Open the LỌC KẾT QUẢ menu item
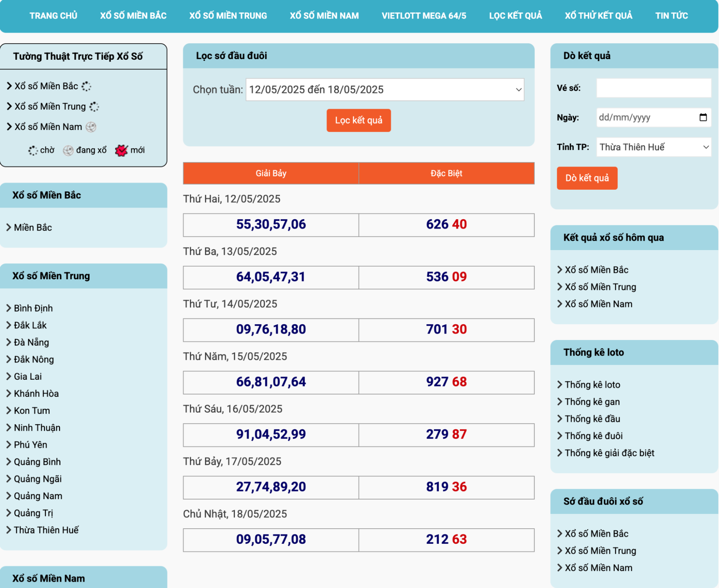The width and height of the screenshot is (719, 588). 515,16
